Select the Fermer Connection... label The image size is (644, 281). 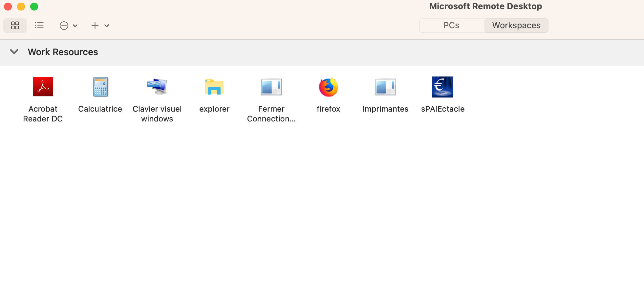pyautogui.click(x=271, y=114)
